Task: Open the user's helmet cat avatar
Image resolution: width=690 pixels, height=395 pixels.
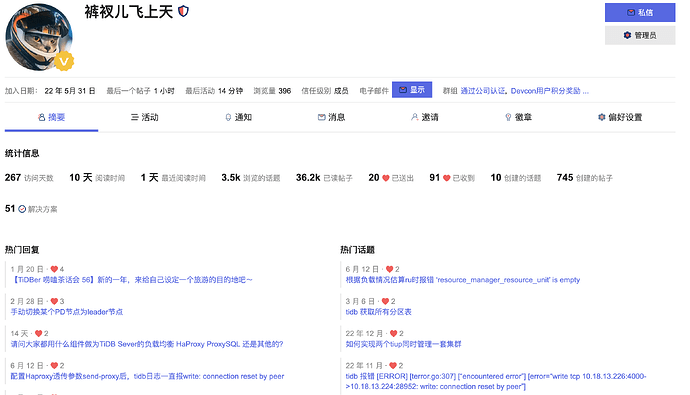Action: coord(39,37)
